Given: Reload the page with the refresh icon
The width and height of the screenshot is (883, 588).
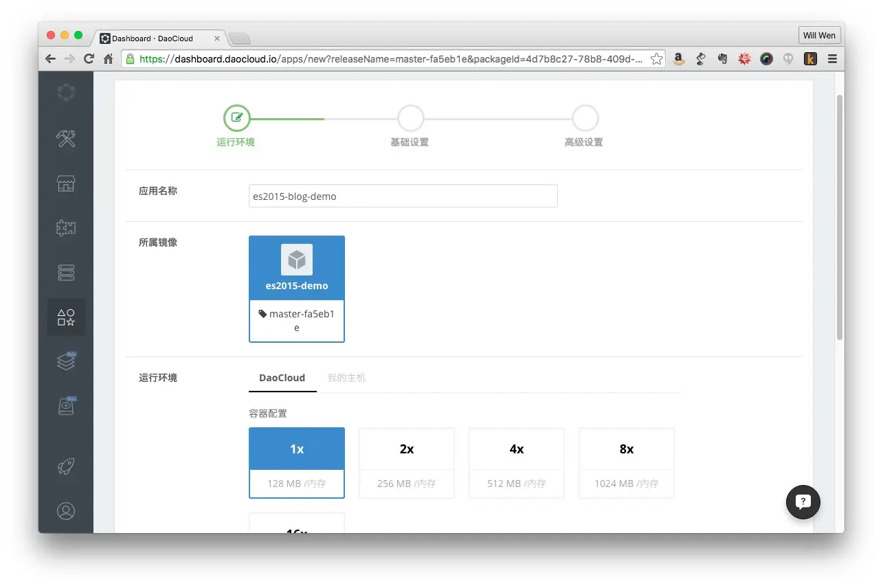Looking at the screenshot, I should [x=89, y=59].
